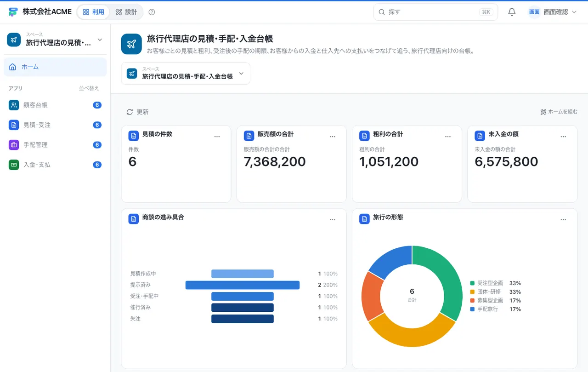Click the document icon on 商談の進み具合 card
588x372 pixels.
point(133,219)
